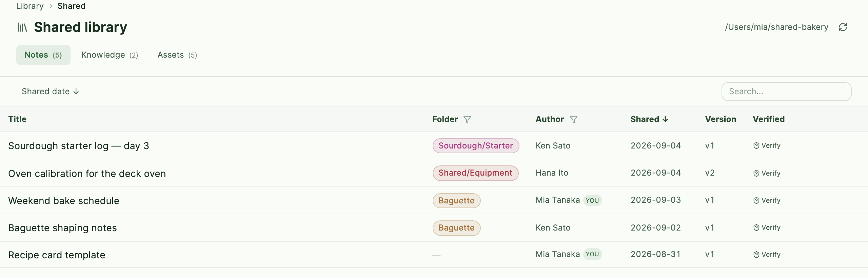Click the refresh library icon
868x278 pixels.
point(843,27)
